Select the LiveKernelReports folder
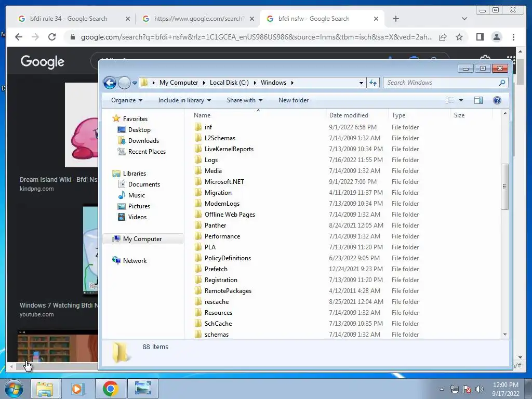Image resolution: width=532 pixels, height=399 pixels. pos(229,149)
